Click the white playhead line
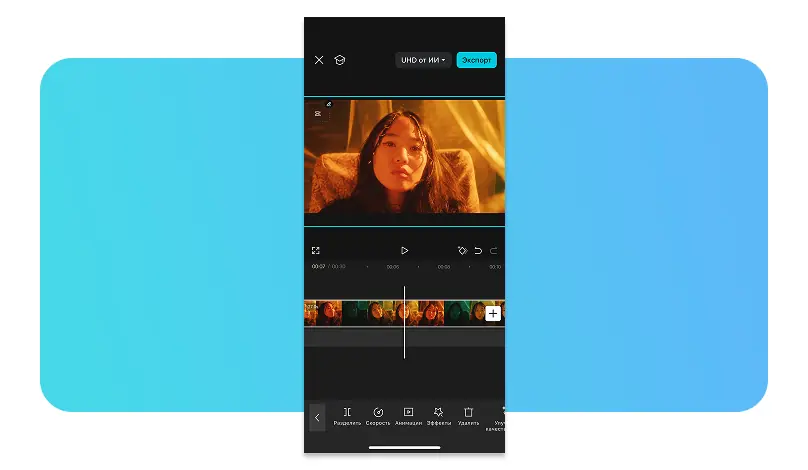Viewport: 808px width, 470px height. pos(405,322)
